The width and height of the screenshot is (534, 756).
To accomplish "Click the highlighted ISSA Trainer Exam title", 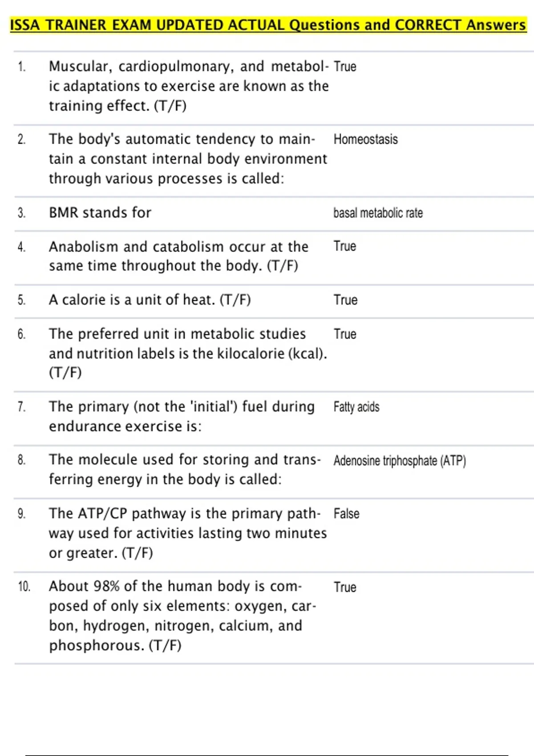I will click(268, 25).
